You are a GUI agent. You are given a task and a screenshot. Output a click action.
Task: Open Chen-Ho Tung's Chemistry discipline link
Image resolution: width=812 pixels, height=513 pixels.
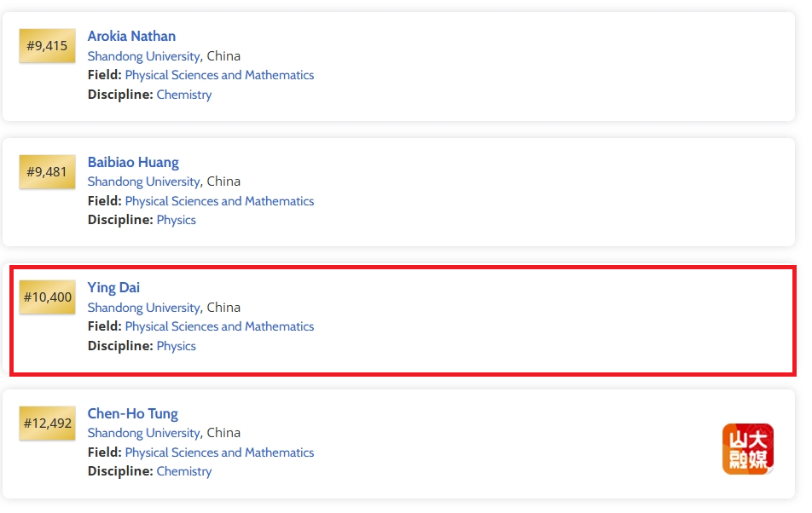click(184, 471)
